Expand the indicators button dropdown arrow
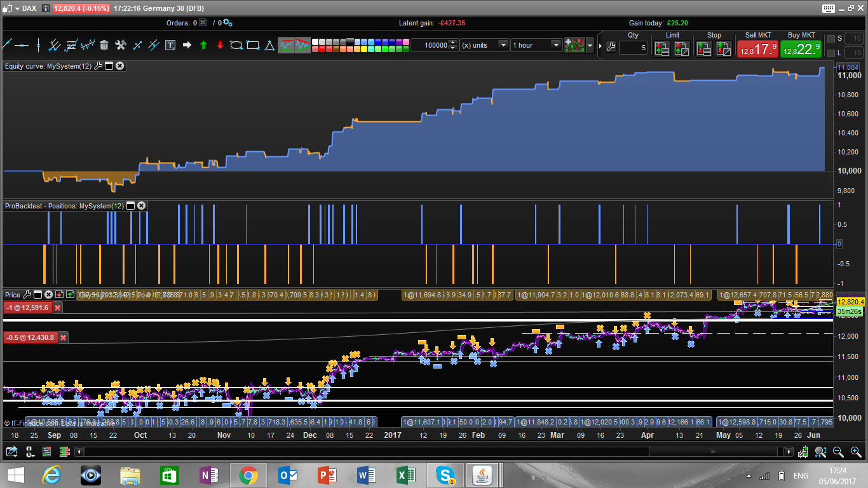 [590, 46]
